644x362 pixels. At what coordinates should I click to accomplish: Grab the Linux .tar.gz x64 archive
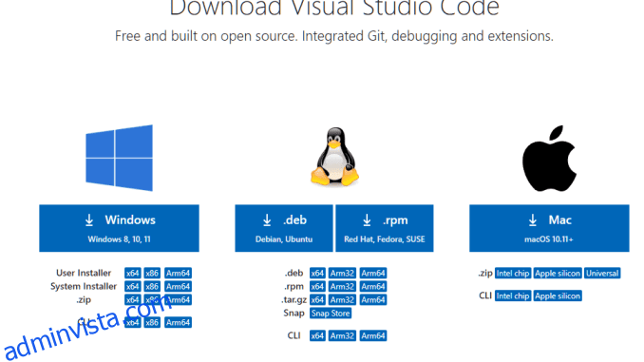coord(317,300)
